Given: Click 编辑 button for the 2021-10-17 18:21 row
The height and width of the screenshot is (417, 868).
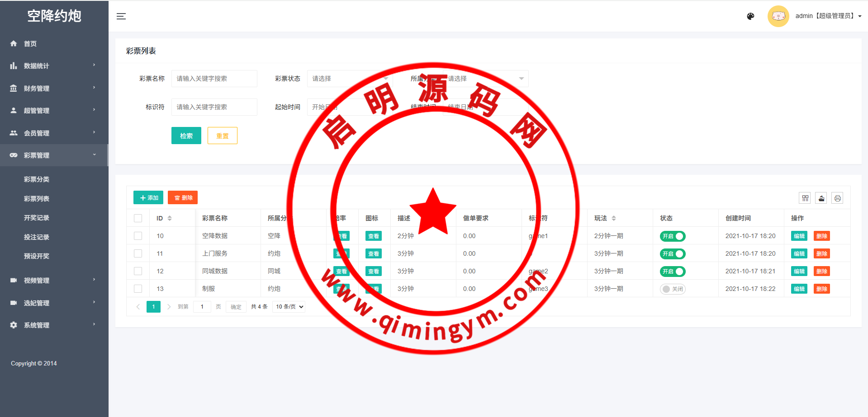Looking at the screenshot, I should coord(799,272).
